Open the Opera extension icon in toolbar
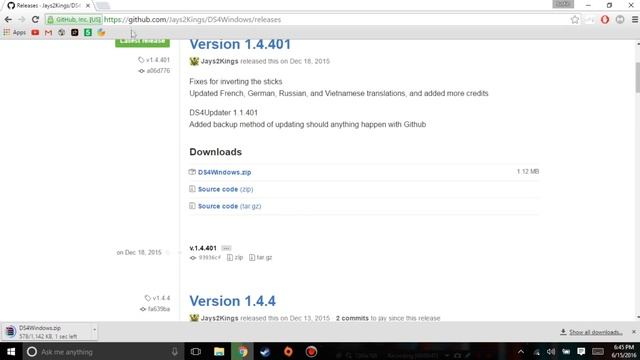The height and width of the screenshot is (360, 640). (x=605, y=20)
